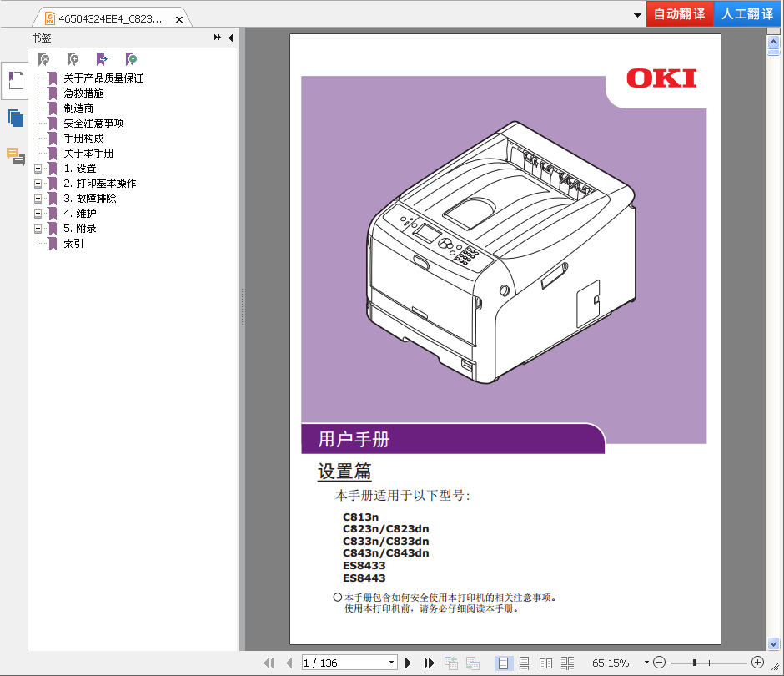The image size is (784, 676).
Task: Expand the '1. 设置' bookmark
Action: click(38, 169)
